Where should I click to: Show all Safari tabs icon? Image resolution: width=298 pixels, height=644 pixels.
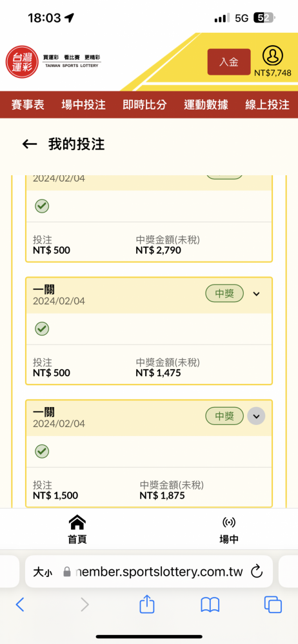point(273,605)
